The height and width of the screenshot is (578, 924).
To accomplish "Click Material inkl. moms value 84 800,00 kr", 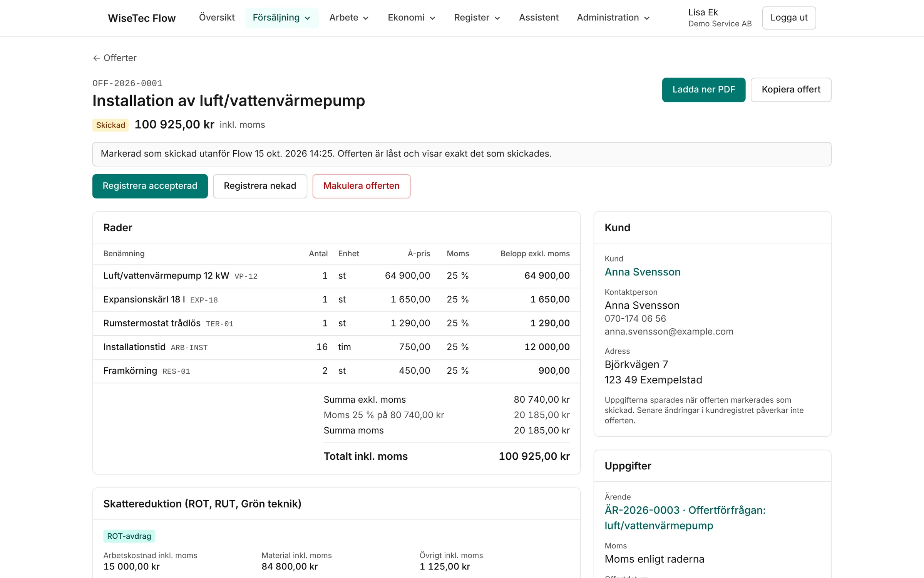I will 290,566.
